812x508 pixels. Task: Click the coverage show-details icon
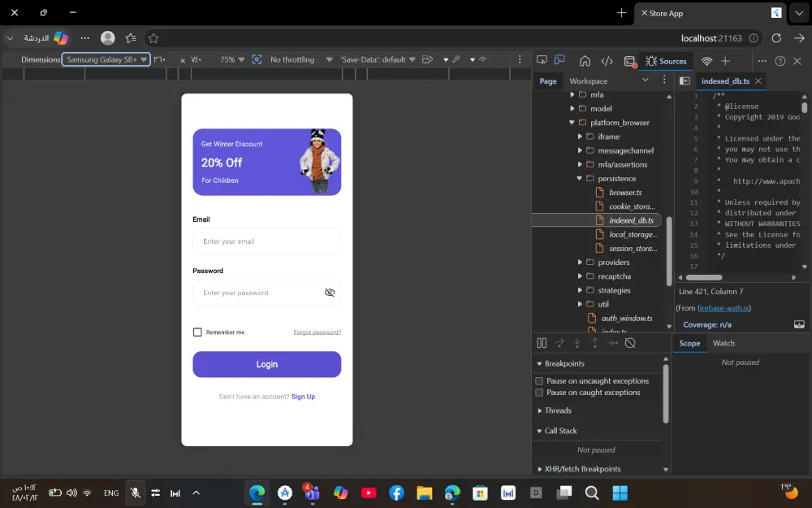click(799, 324)
